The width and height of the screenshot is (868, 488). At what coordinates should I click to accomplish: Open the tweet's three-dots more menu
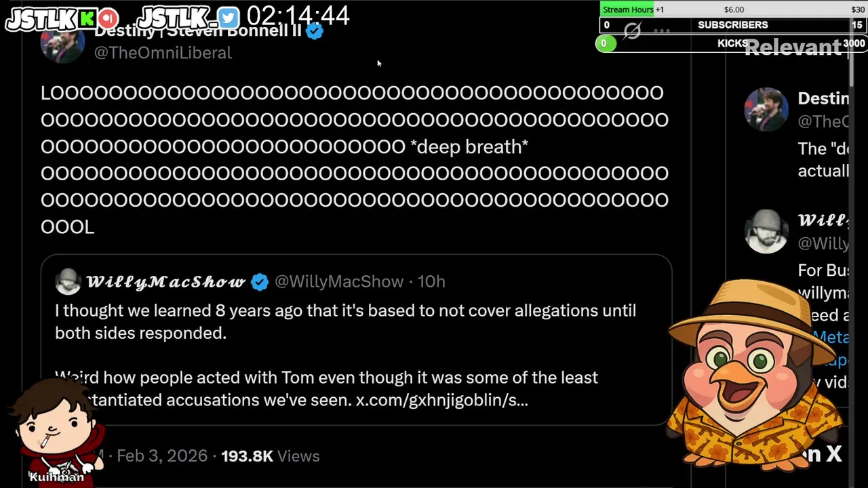pos(662,31)
